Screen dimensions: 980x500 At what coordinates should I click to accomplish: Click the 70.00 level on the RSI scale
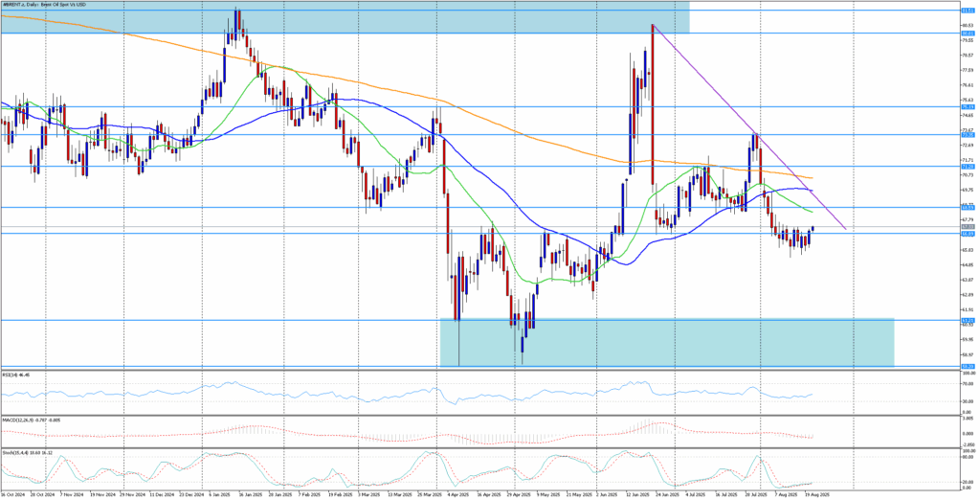(x=968, y=383)
